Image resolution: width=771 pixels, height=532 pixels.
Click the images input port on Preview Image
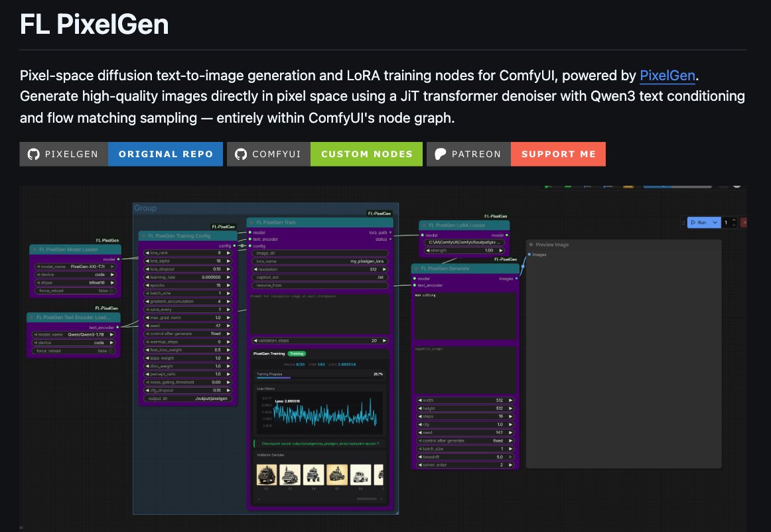pyautogui.click(x=529, y=254)
